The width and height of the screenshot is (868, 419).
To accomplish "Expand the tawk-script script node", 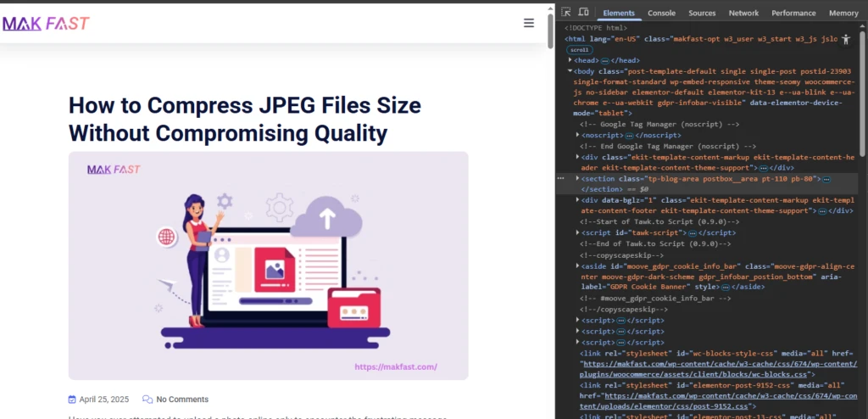I will 577,232.
